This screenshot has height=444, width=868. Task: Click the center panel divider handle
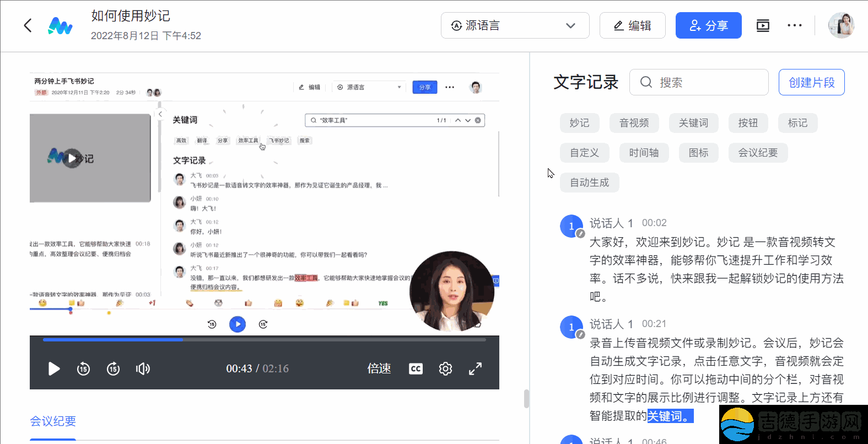526,399
